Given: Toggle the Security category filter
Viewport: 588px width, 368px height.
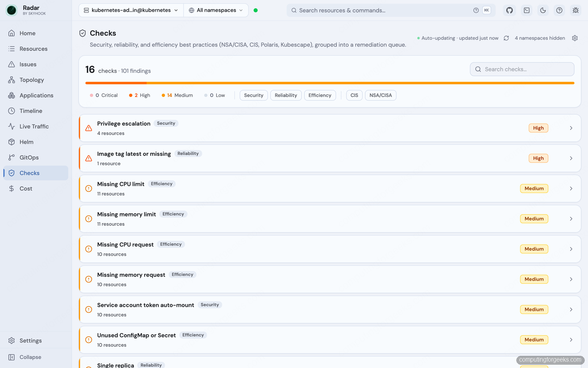Looking at the screenshot, I should (254, 95).
